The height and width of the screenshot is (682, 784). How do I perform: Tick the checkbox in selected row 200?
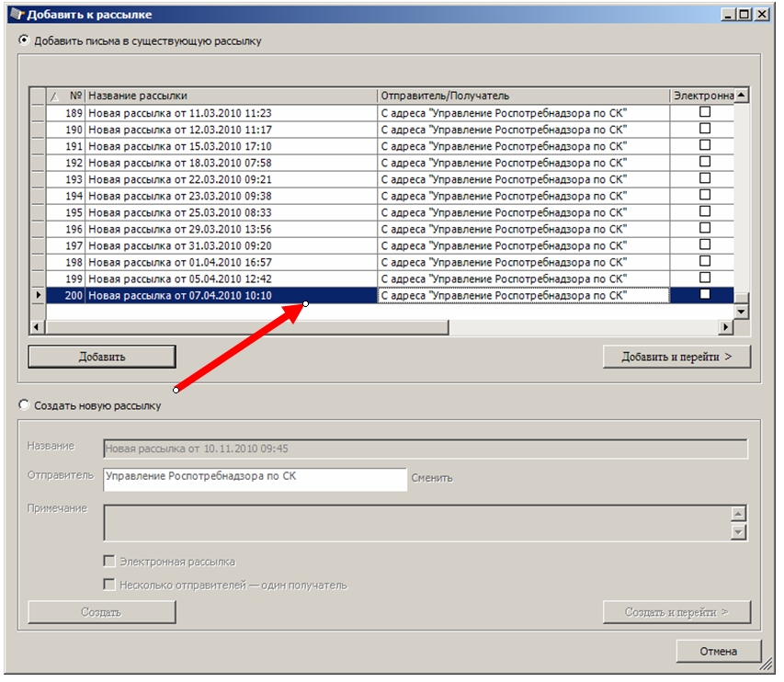pos(705,294)
